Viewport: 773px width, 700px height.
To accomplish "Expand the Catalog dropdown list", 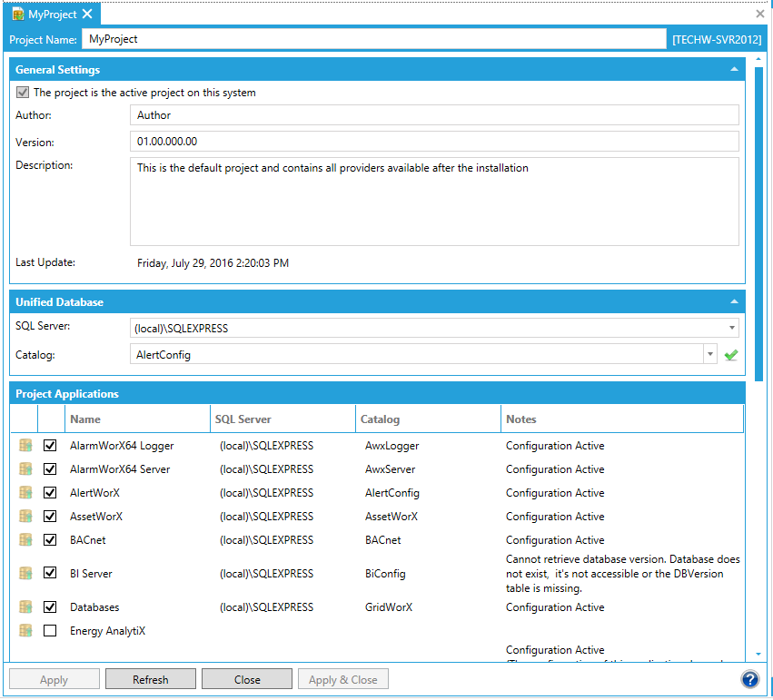I will point(709,355).
